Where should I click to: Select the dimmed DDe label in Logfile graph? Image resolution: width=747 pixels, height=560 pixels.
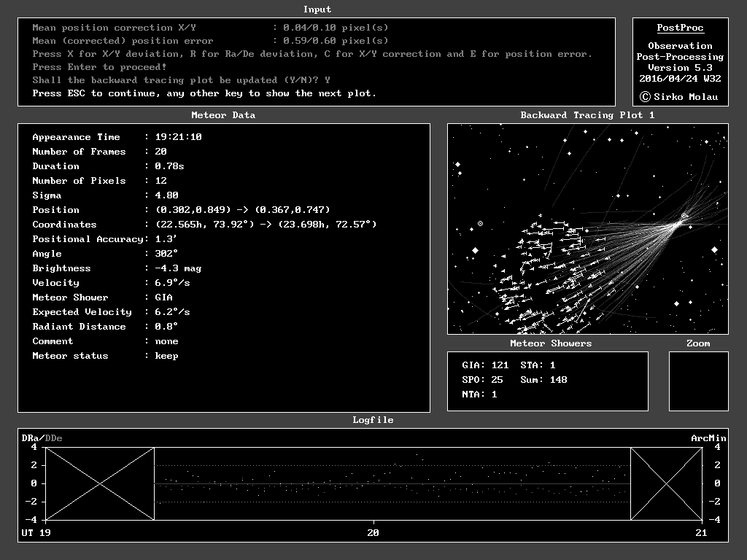pyautogui.click(x=53, y=438)
